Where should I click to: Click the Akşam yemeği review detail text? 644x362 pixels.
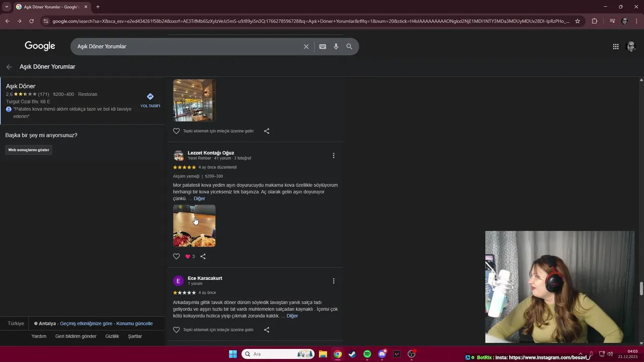tap(186, 176)
